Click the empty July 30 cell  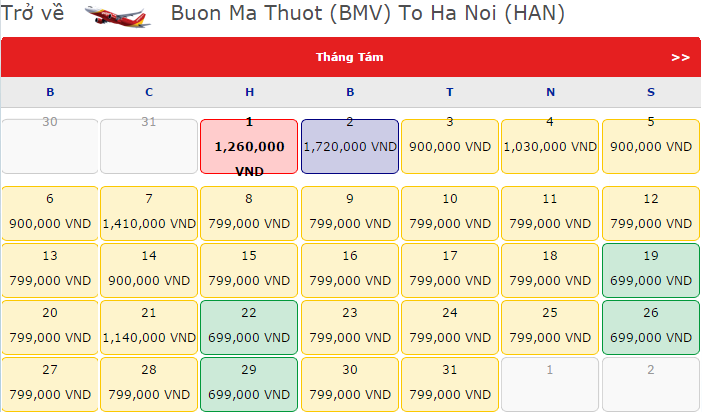(50, 147)
